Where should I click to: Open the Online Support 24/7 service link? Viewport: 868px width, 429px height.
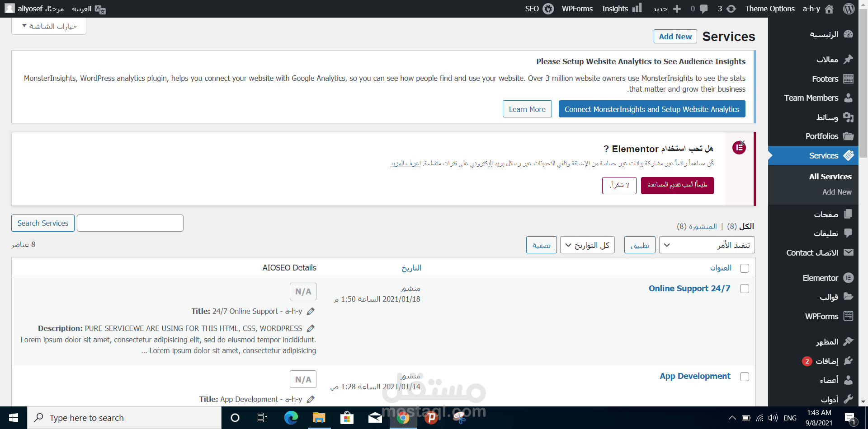689,289
